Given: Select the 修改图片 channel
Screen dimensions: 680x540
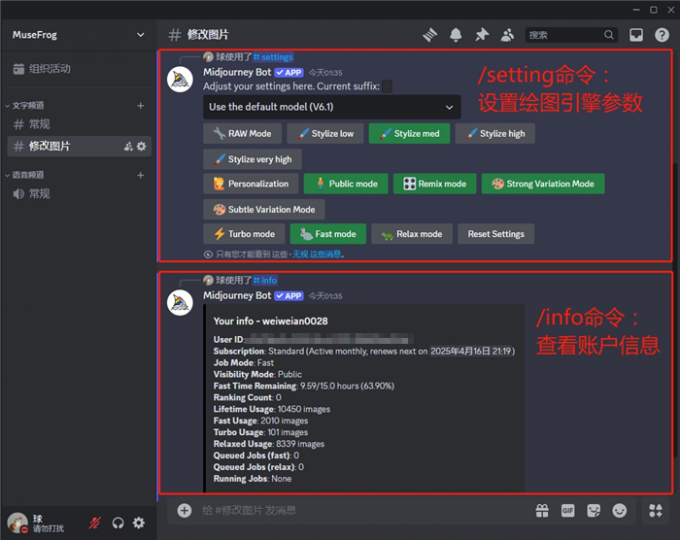Looking at the screenshot, I should 79,146.
